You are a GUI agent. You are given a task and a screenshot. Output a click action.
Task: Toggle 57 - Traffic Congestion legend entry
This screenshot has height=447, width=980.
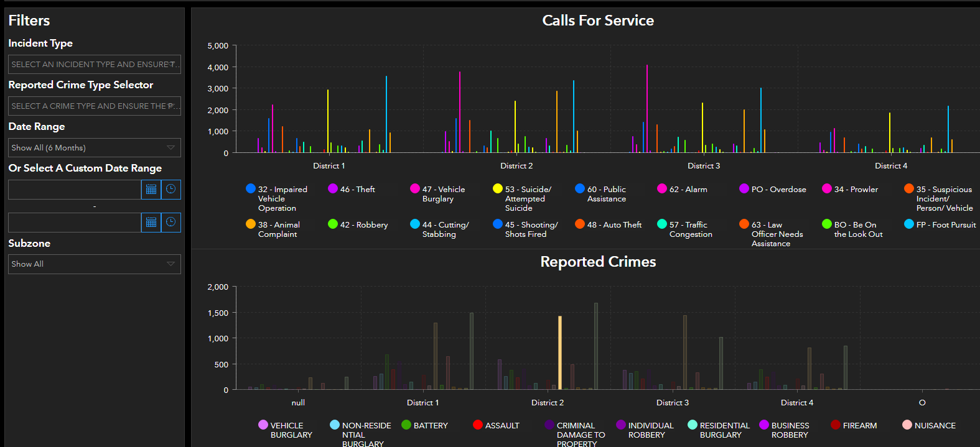pos(685,229)
